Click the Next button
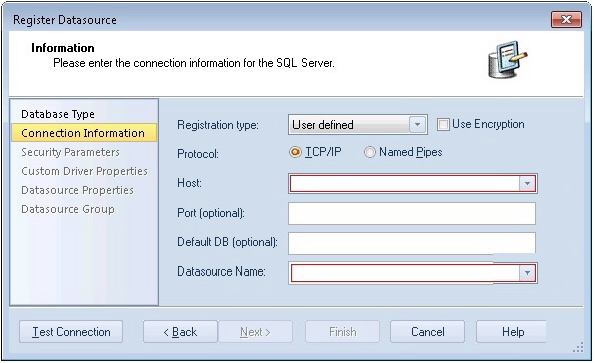Screen dimensions: 595x363 [x=255, y=332]
